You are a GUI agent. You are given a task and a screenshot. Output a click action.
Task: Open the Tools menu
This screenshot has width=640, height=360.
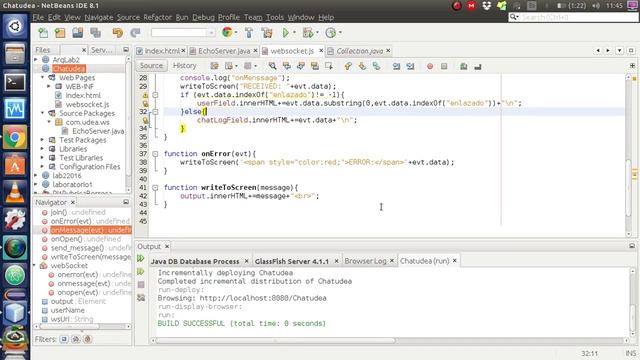click(275, 17)
